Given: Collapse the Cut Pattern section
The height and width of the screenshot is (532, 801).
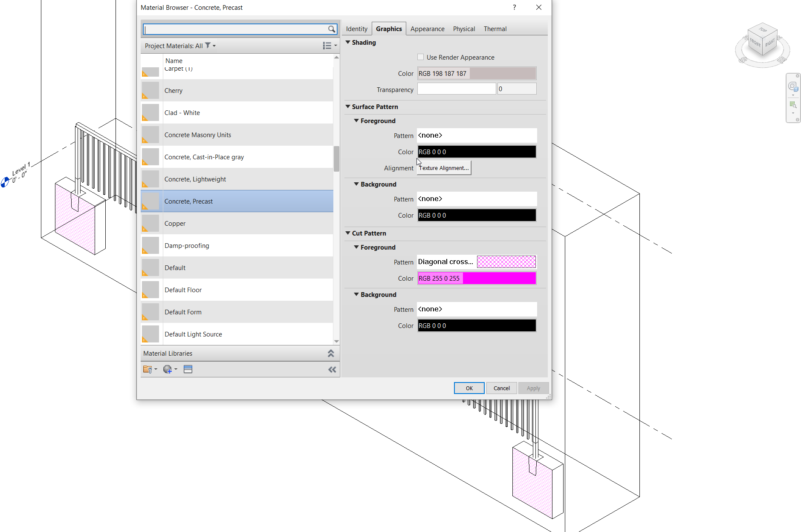Looking at the screenshot, I should point(348,233).
